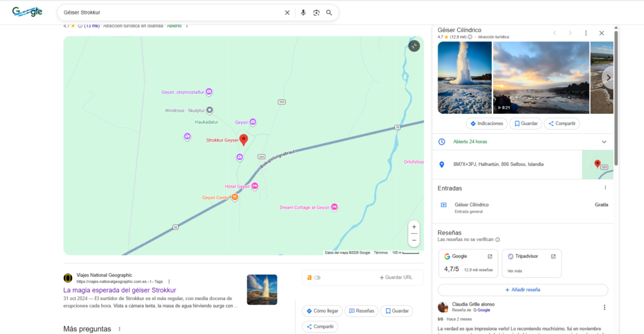The height and width of the screenshot is (334, 644).
Task: Click the voice search microphone icon
Action: (x=303, y=13)
